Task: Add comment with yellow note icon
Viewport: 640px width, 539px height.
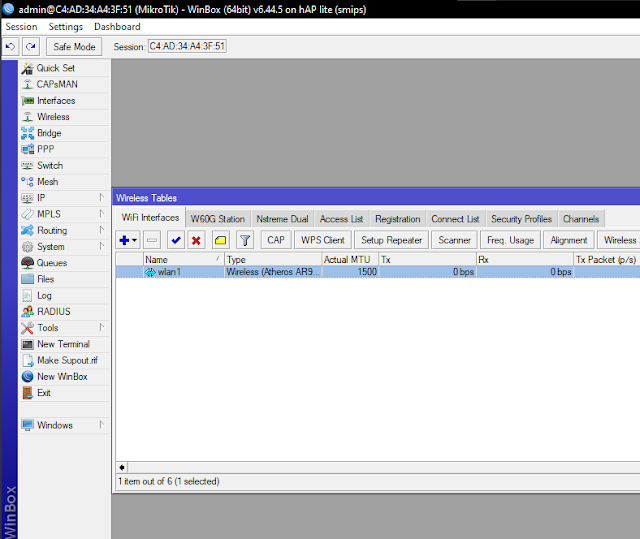Action: point(220,240)
